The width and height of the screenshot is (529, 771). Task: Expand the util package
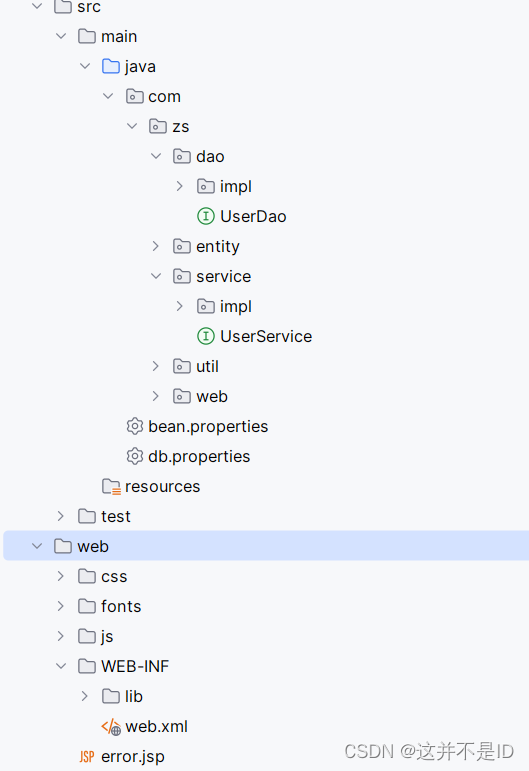click(x=156, y=366)
